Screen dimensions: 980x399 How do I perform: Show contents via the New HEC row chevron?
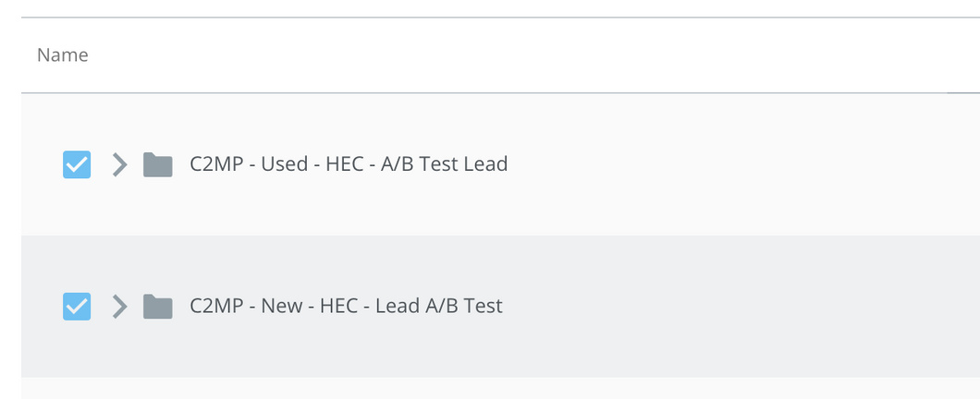[x=119, y=306]
